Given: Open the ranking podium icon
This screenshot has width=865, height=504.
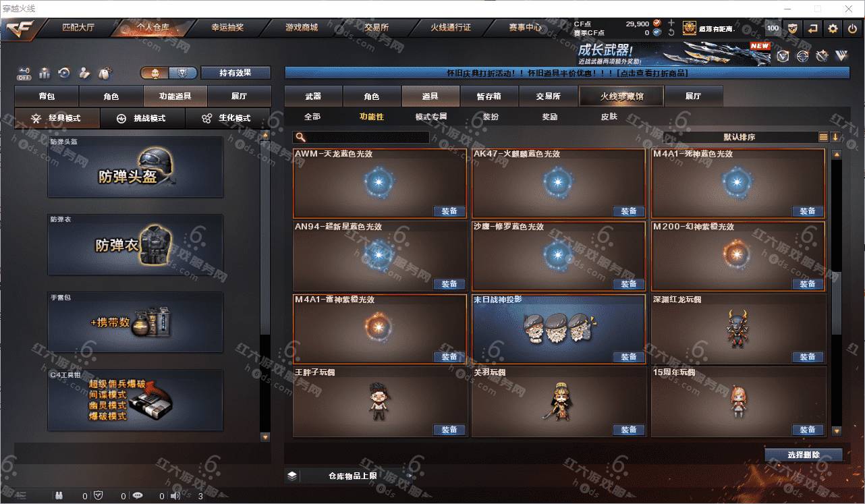Looking at the screenshot, I should 45,73.
